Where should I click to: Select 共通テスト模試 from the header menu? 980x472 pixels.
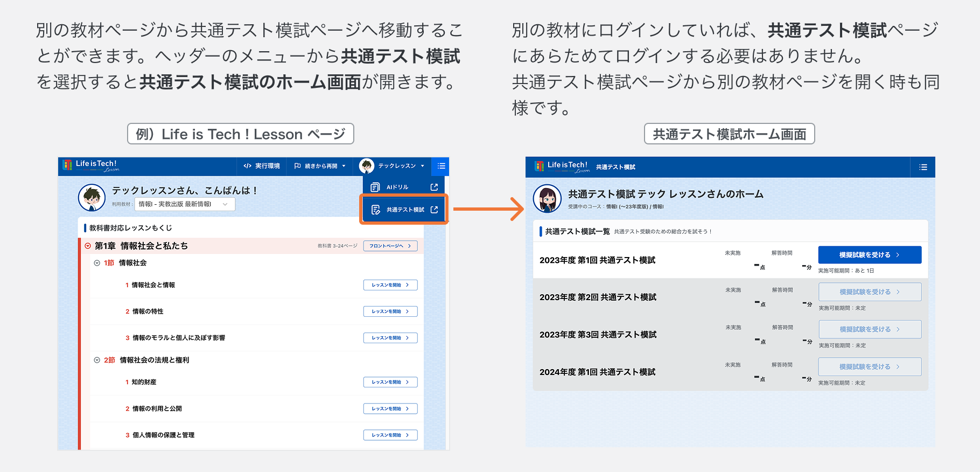404,210
